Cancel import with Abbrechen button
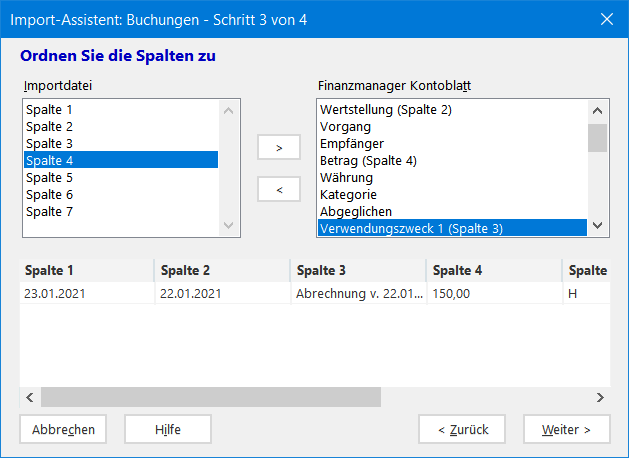The height and width of the screenshot is (458, 629). tap(64, 430)
